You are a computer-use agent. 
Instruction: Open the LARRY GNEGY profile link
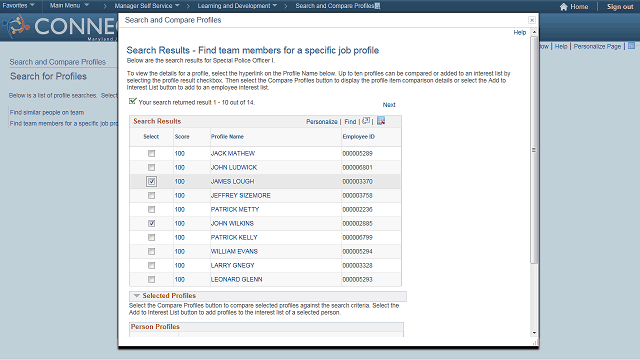tap(232, 265)
